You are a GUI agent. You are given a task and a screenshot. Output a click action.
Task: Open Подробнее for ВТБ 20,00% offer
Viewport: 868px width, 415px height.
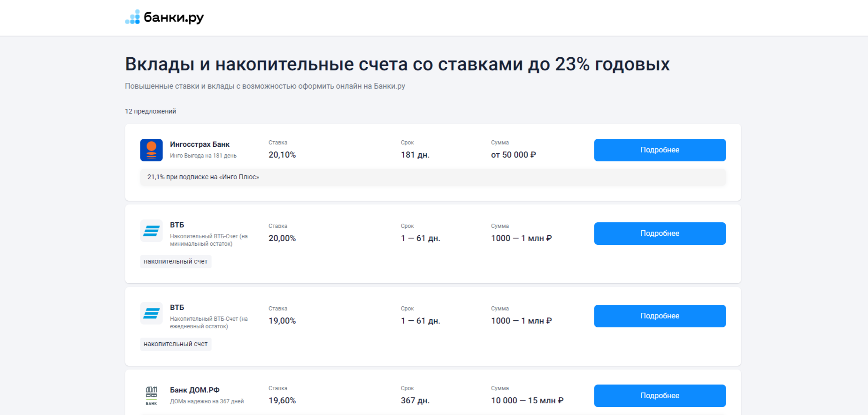point(660,234)
